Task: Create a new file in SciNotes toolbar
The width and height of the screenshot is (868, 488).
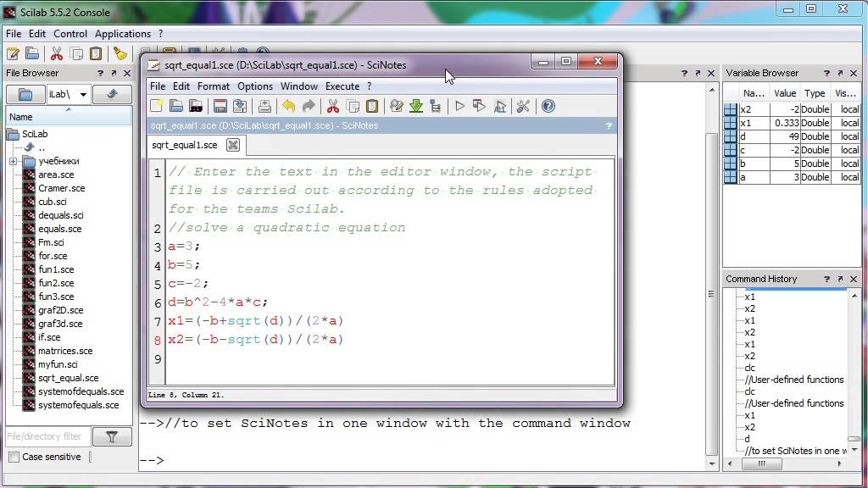Action: pos(157,106)
